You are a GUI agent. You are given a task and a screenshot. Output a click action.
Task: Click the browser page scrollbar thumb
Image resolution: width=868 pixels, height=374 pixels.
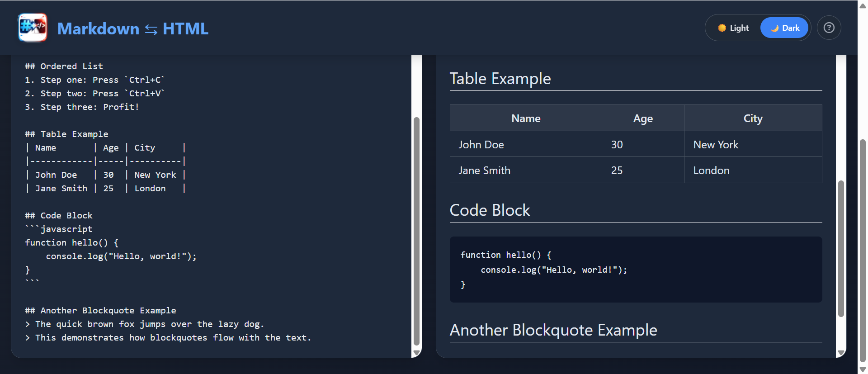(x=863, y=251)
